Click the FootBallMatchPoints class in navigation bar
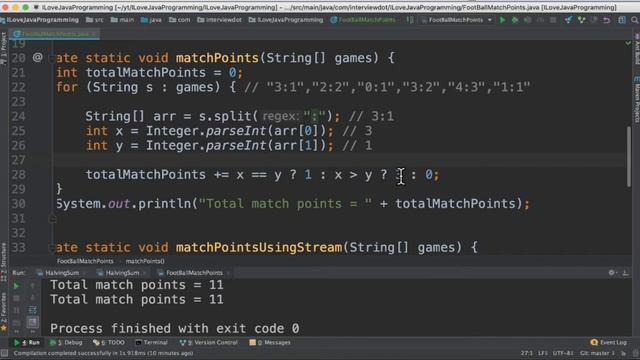This screenshot has width=640, height=360. pyautogui.click(x=362, y=20)
